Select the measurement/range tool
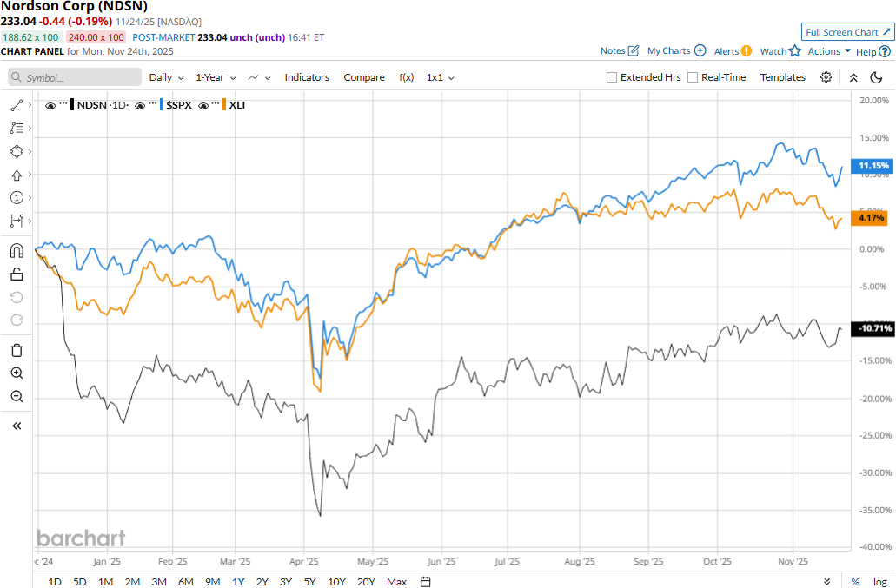 (x=17, y=221)
